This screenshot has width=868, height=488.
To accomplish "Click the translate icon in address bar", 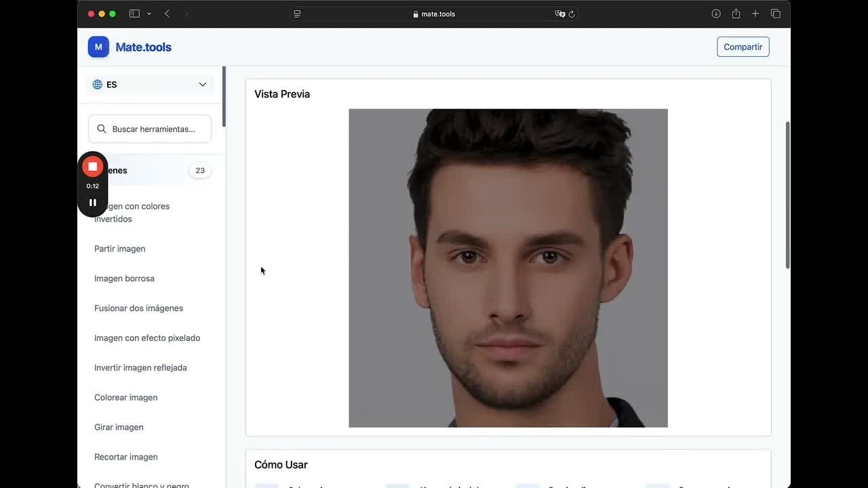I will 559,14.
